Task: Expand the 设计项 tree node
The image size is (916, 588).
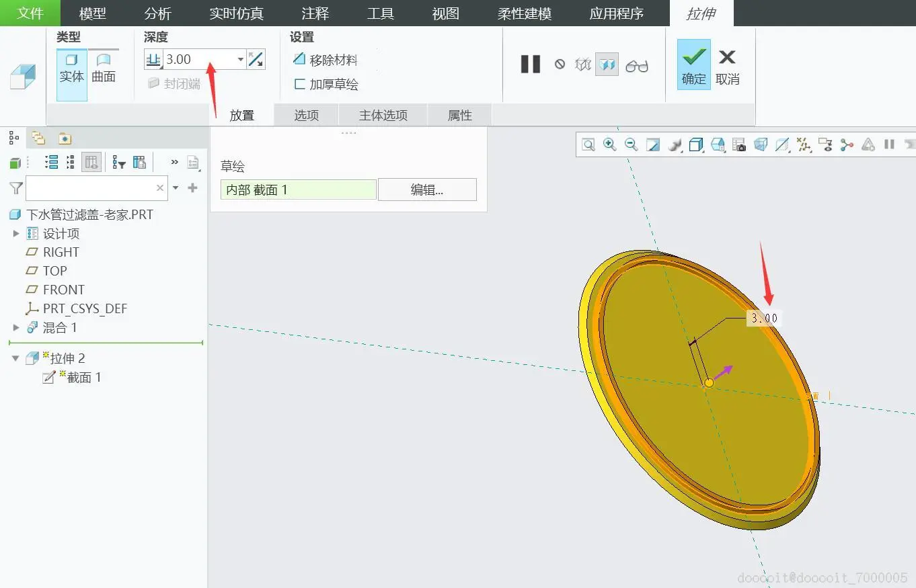Action: [16, 233]
